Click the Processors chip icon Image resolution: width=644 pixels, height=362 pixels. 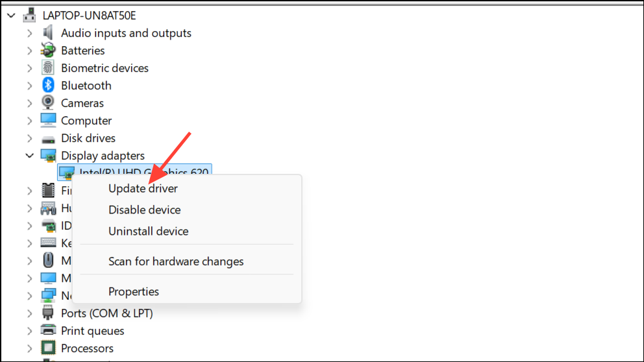[48, 348]
